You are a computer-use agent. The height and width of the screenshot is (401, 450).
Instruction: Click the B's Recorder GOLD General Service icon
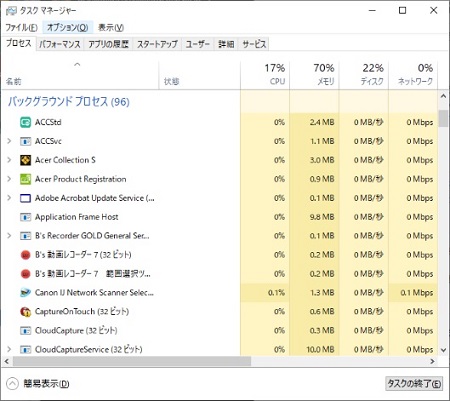pos(25,236)
